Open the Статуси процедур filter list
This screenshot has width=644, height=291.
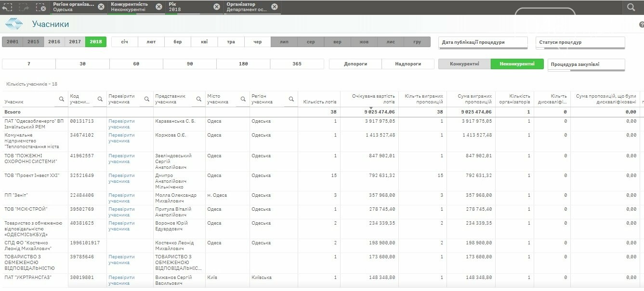[x=580, y=42]
